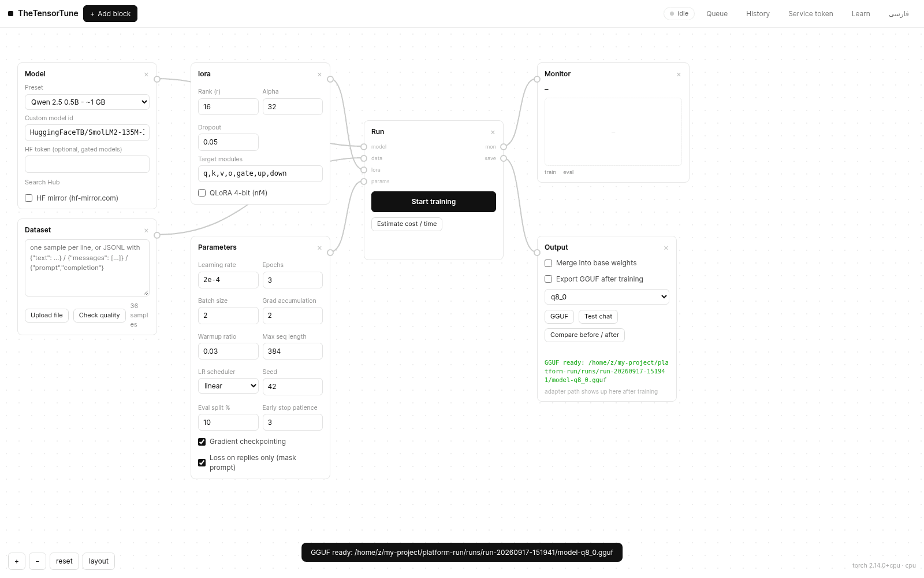Open the LR scheduler dropdown

pyautogui.click(x=228, y=386)
